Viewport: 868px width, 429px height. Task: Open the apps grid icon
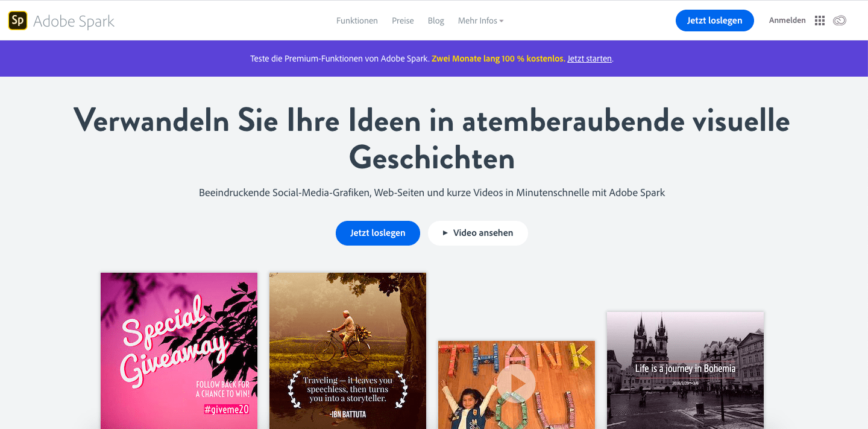coord(819,21)
